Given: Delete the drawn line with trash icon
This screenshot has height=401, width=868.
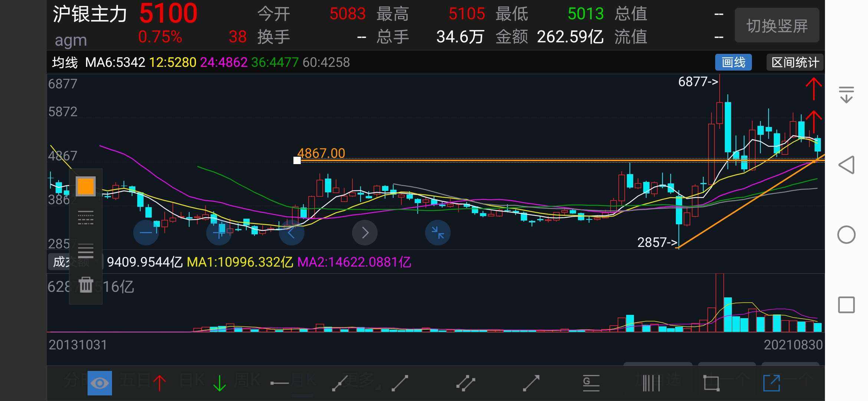Looking at the screenshot, I should (86, 284).
